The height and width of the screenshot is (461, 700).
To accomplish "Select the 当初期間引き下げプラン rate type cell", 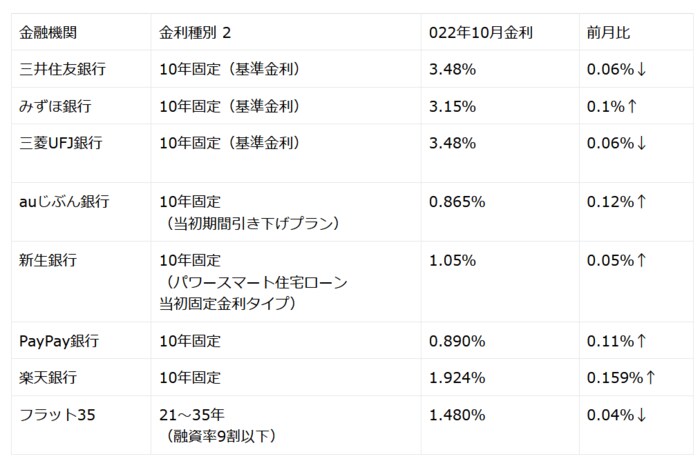I will pyautogui.click(x=250, y=212).
